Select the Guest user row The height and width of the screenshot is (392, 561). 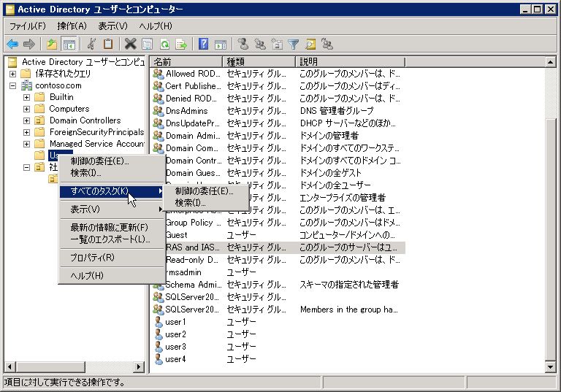279,235
